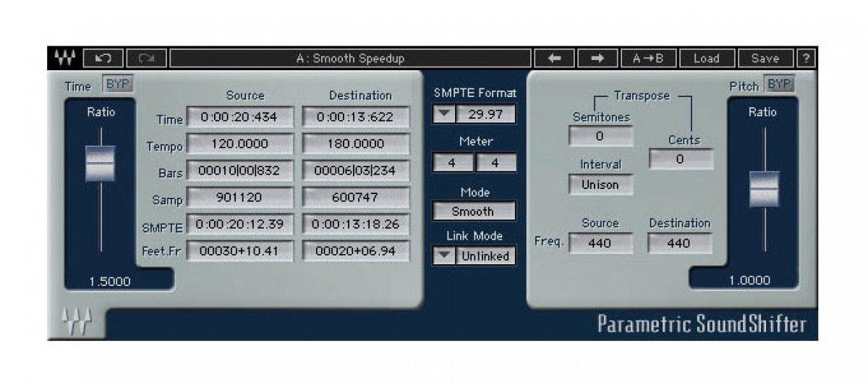The height and width of the screenshot is (383, 868).
Task: Click the Link Mode value Unlinked
Action: [x=485, y=256]
